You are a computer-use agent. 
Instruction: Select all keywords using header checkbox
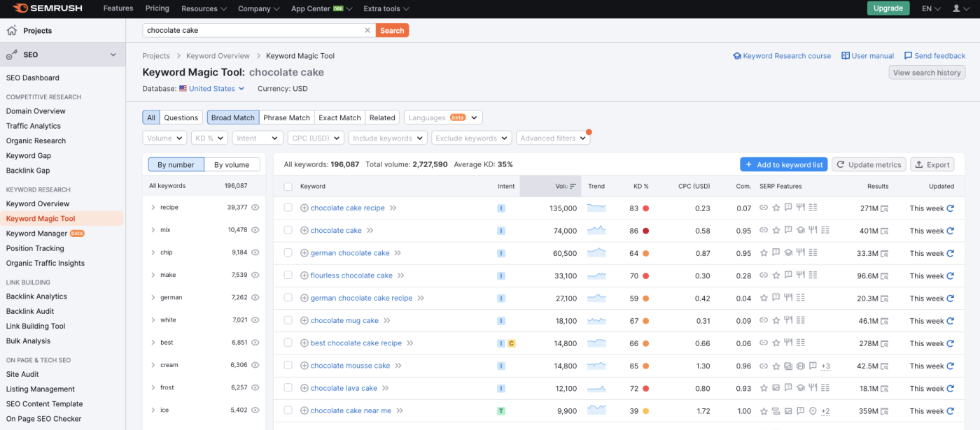coord(288,187)
